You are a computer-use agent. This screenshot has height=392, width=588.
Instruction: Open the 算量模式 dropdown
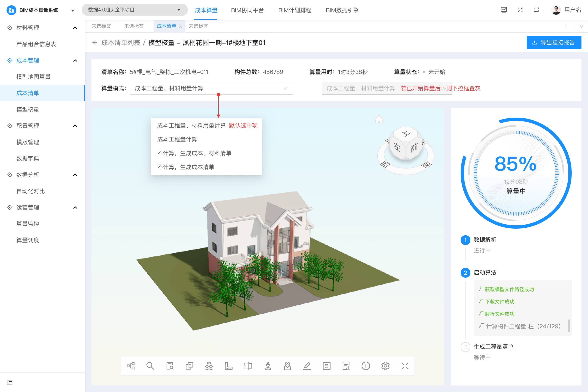[211, 88]
